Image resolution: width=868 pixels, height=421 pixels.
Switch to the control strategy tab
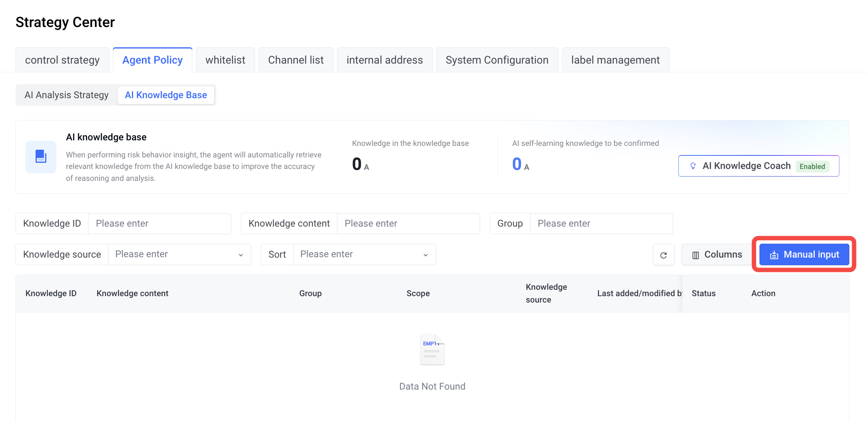[x=62, y=60]
